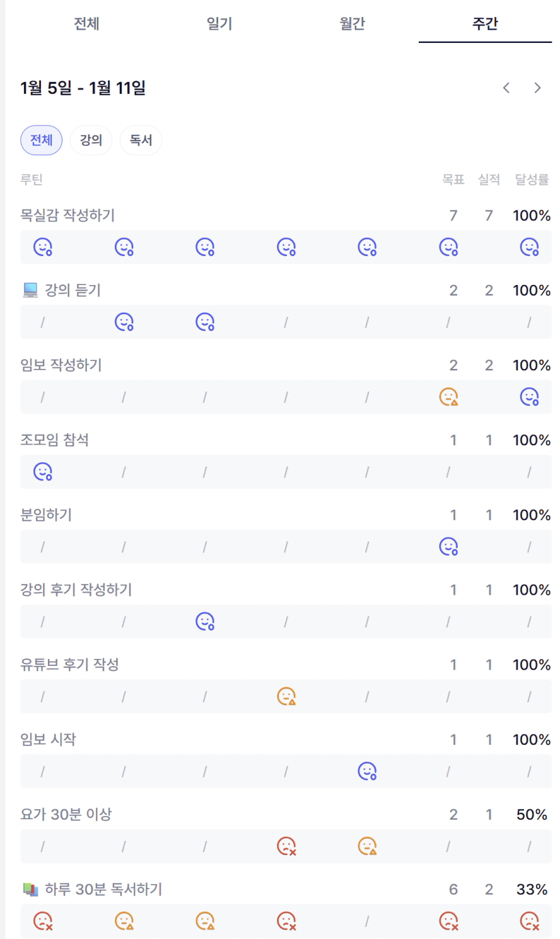Image resolution: width=560 pixels, height=939 pixels.
Task: Open the 목실감 작성하기 routine
Action: point(67,216)
